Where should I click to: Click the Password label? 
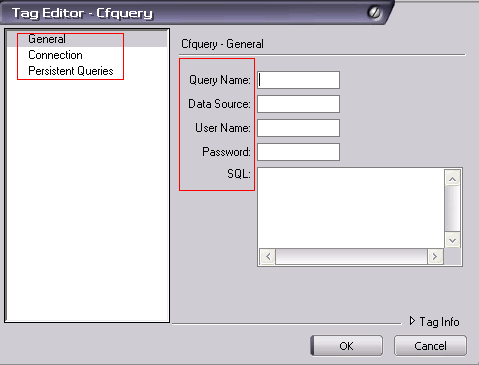coord(226,152)
